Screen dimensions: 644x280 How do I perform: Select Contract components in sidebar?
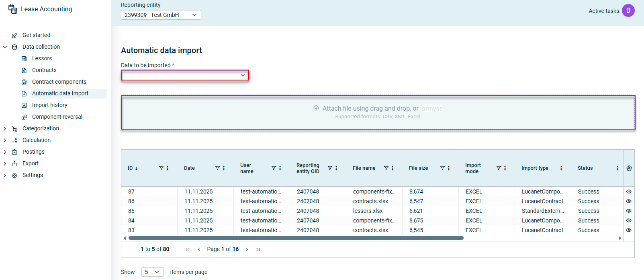pyautogui.click(x=59, y=82)
